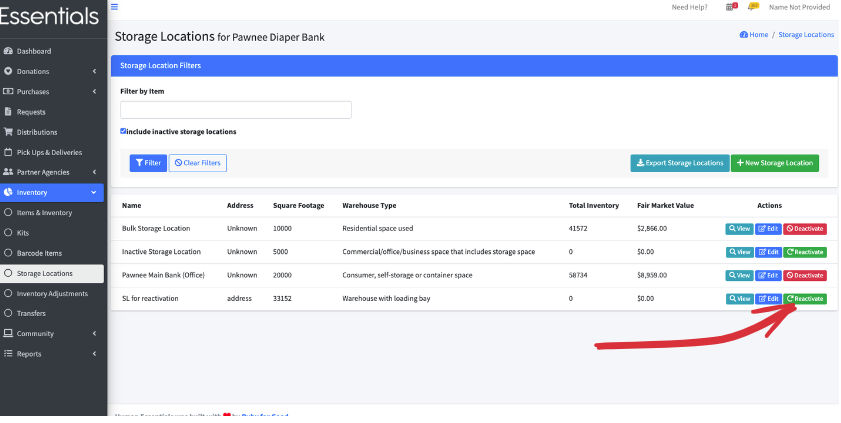Open Name Not Provided user menu
Viewport: 841px width, 423px height.
(x=799, y=7)
